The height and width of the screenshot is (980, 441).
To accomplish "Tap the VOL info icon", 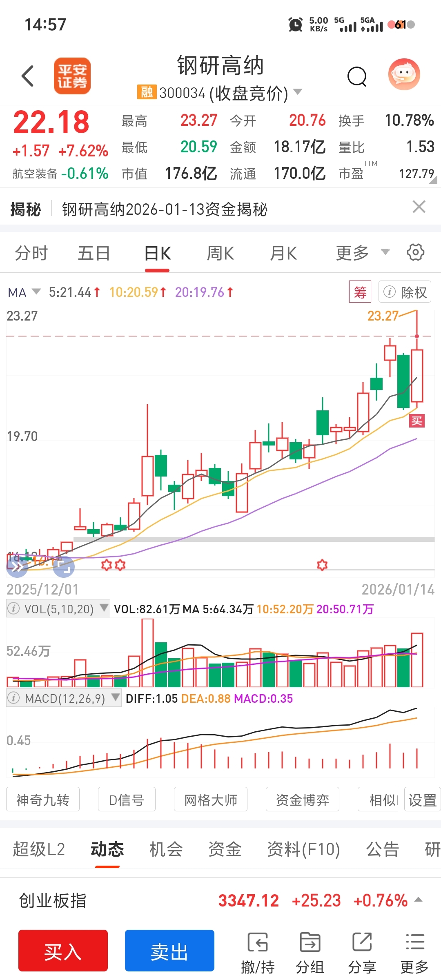I will 13,609.
